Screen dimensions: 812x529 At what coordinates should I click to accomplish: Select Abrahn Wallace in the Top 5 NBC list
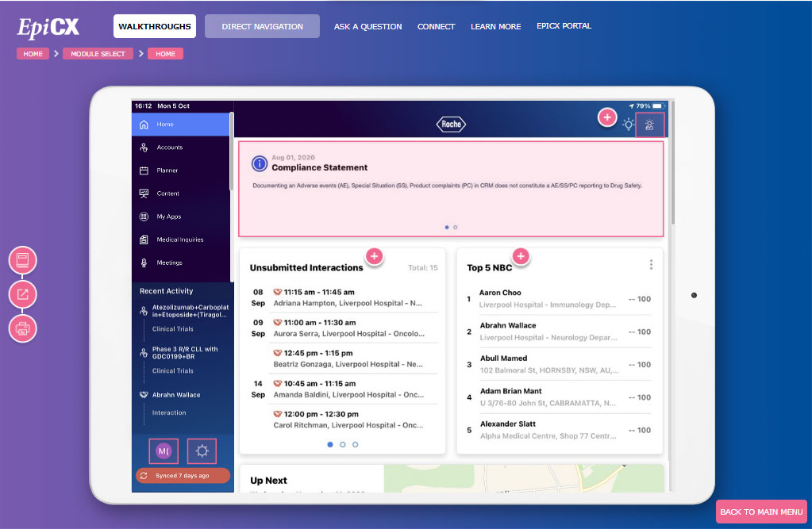click(x=559, y=332)
